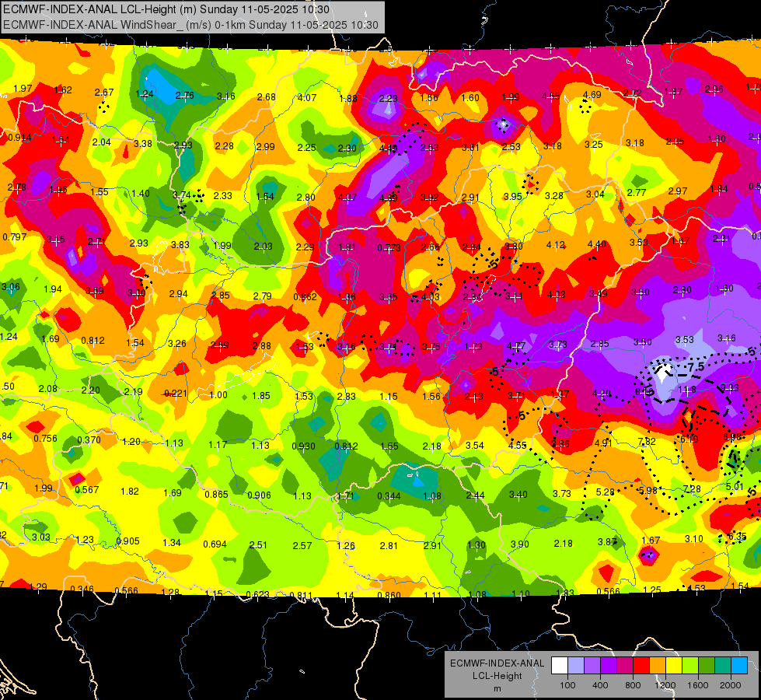The width and height of the screenshot is (761, 700).
Task: Click the teal legend swatch
Action: click(x=723, y=666)
